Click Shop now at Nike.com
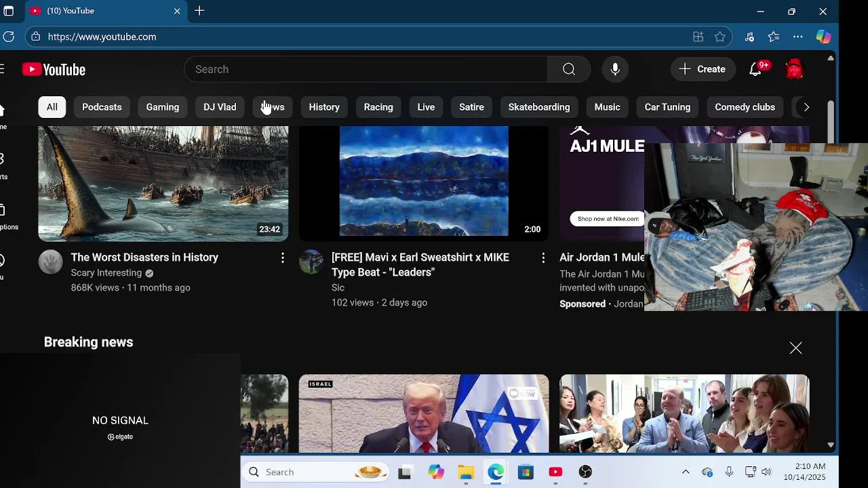 (x=608, y=219)
